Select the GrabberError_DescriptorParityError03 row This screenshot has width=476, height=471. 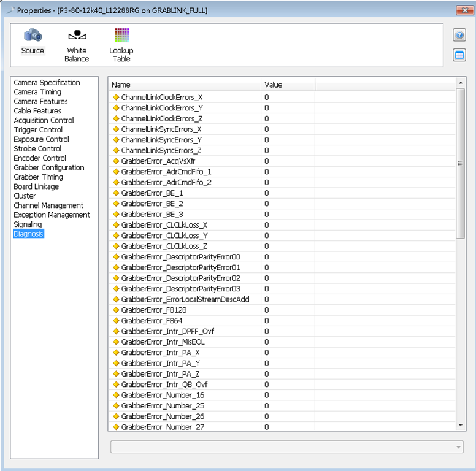pos(282,289)
